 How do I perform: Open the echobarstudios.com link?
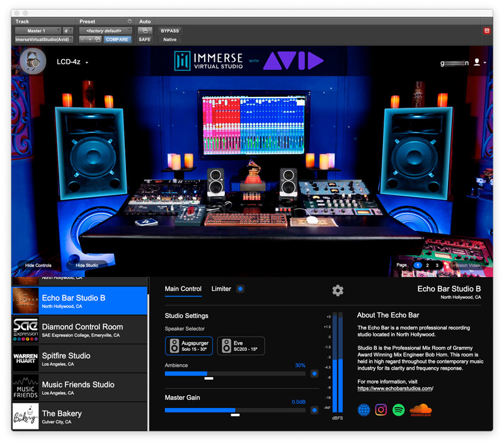(396, 388)
